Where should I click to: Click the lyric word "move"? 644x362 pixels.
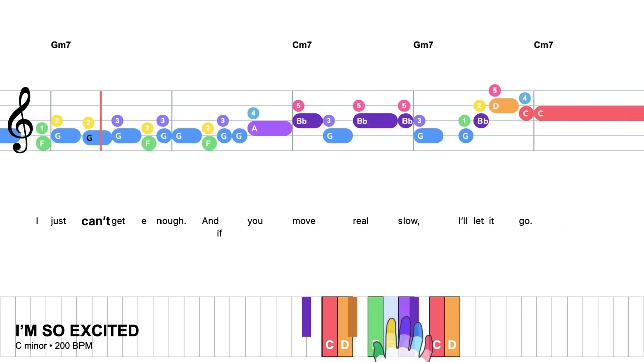click(x=304, y=221)
